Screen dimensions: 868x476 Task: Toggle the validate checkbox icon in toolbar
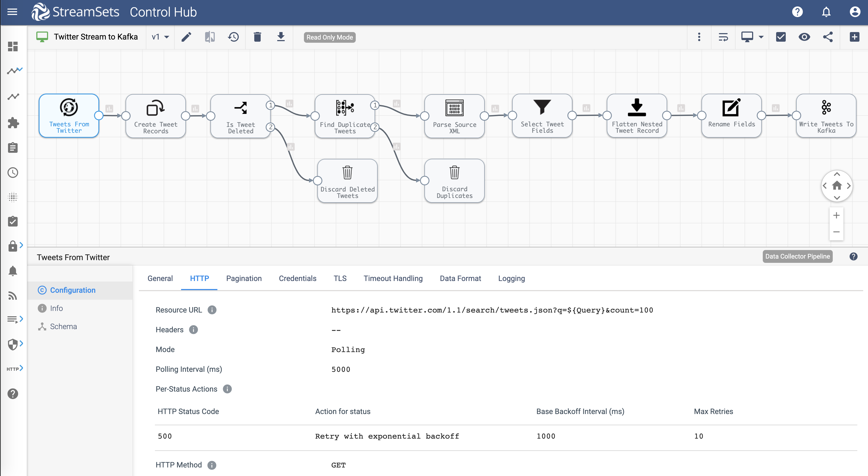coord(781,37)
